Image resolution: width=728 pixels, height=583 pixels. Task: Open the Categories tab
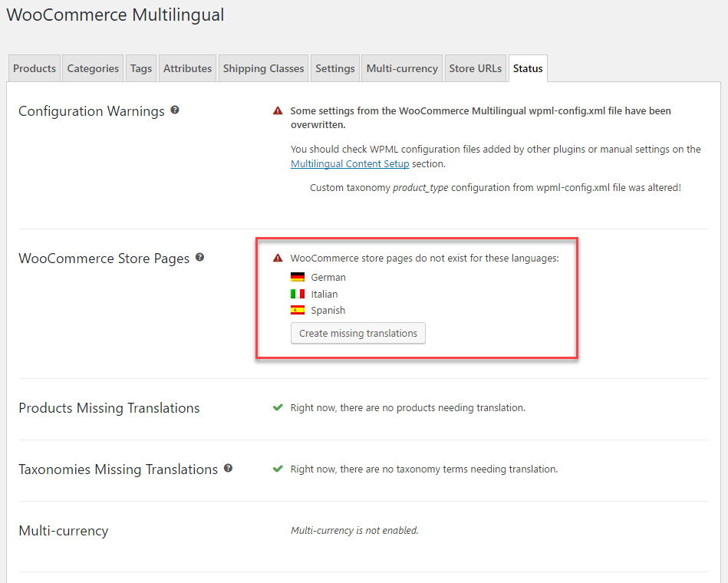pyautogui.click(x=93, y=68)
